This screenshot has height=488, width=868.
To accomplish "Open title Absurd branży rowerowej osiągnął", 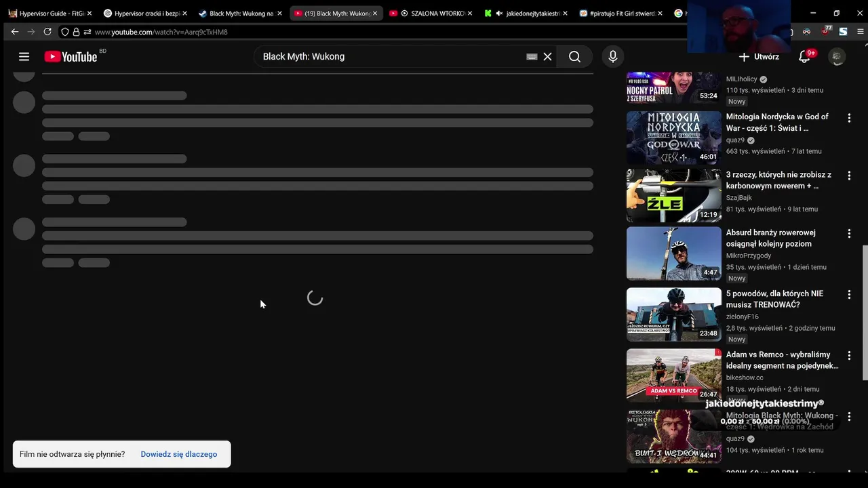I will [771, 238].
